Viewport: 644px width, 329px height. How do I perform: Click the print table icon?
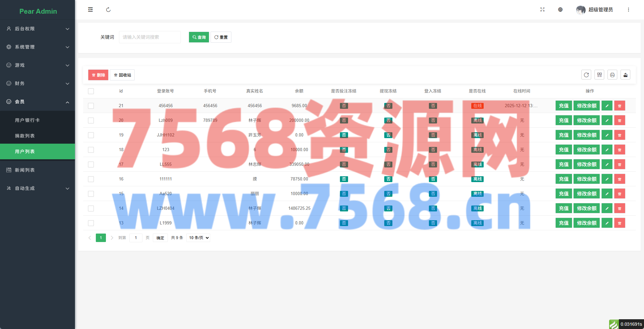tap(612, 75)
